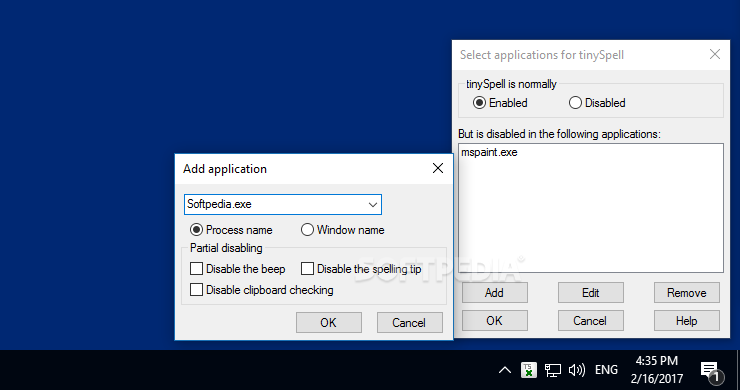Open Help for tinySpell applications
This screenshot has height=390, width=740.
687,321
